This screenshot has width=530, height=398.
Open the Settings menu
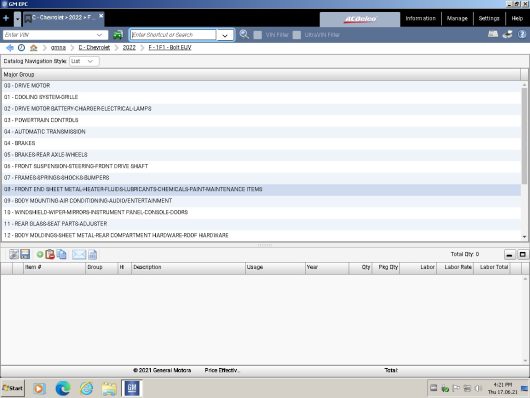[x=489, y=19]
